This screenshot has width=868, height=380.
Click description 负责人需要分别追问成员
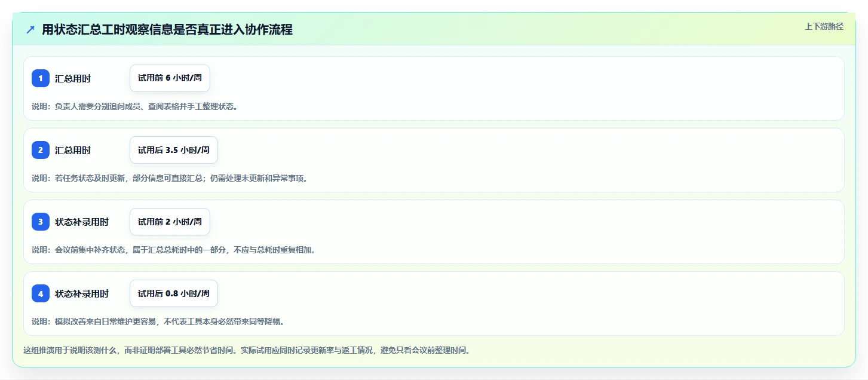[134, 106]
